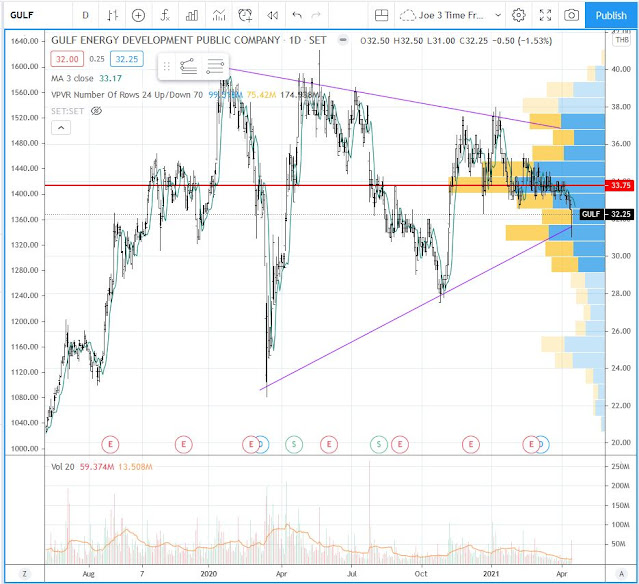Click the Z timezone button at bottom left
This screenshot has height=584, width=639.
tap(24, 574)
